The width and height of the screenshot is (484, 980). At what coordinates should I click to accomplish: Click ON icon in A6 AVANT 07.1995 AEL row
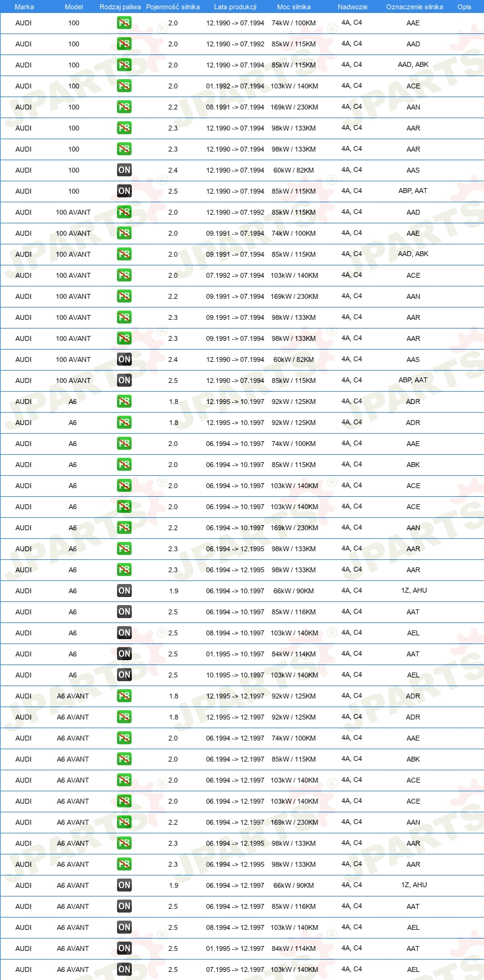click(124, 969)
